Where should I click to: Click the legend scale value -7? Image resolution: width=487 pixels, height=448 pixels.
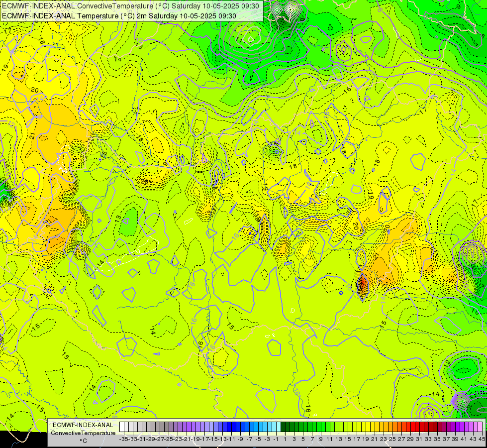point(249,440)
